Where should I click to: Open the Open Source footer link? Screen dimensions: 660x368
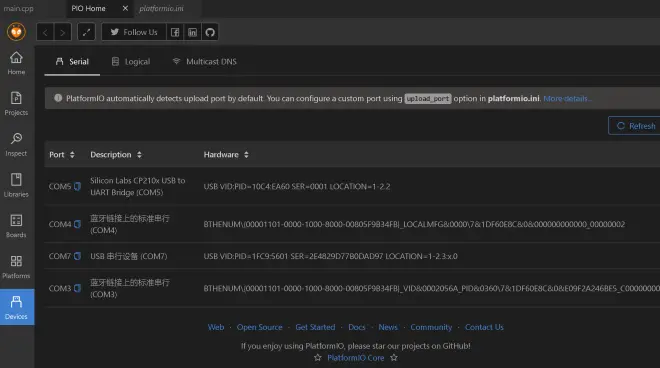pos(259,327)
